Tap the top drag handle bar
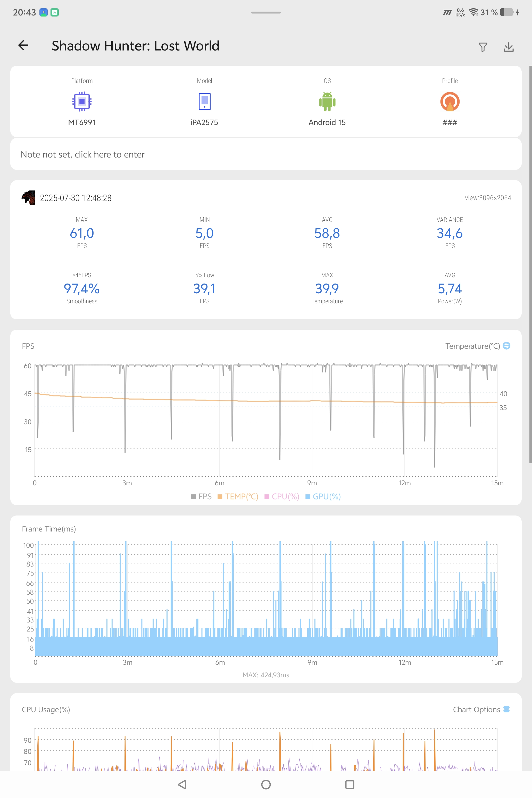This screenshot has width=532, height=798. (266, 13)
